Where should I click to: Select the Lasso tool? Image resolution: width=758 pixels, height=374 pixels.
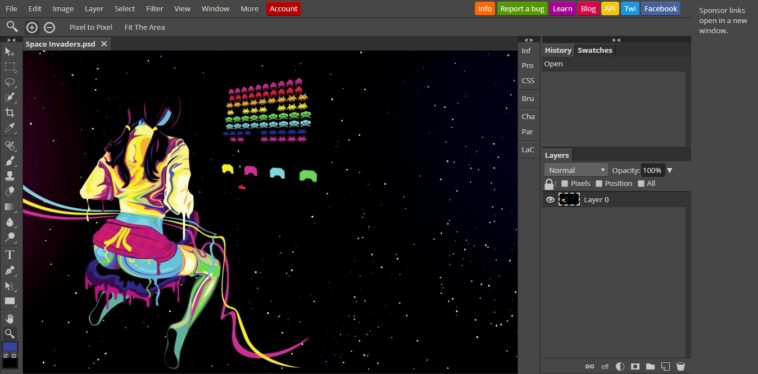[10, 82]
